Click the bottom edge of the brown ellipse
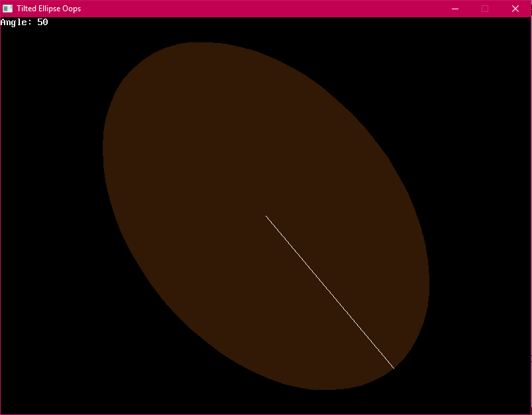 [x=325, y=388]
